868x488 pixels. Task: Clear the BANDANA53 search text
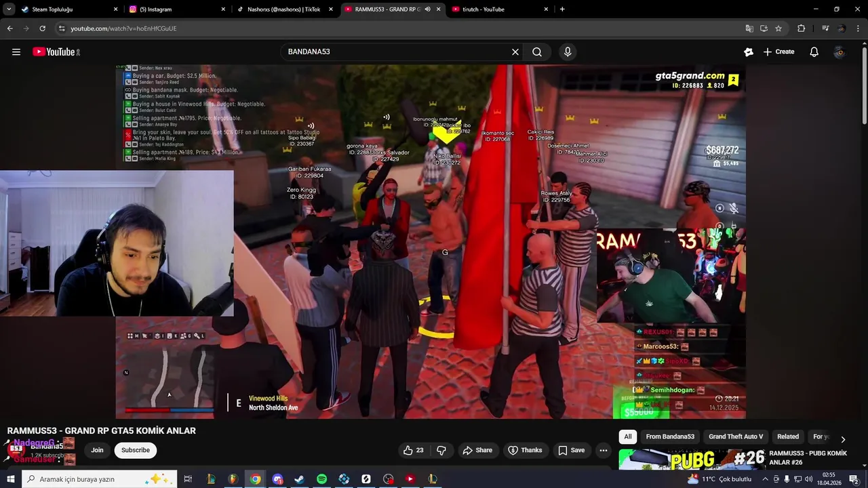pyautogui.click(x=515, y=52)
